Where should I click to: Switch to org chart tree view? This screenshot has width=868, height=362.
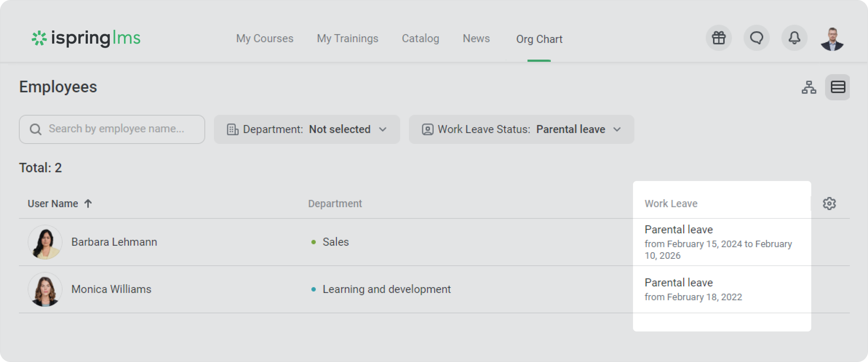[x=809, y=87]
